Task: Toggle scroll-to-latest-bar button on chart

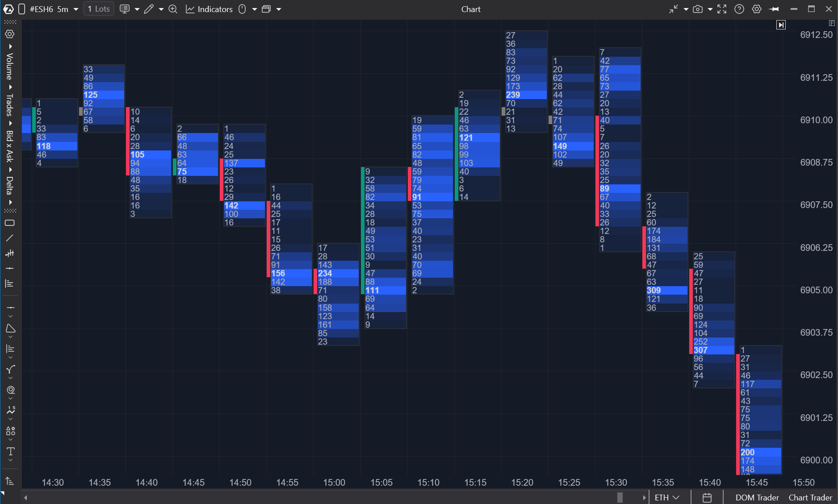Action: tap(781, 25)
